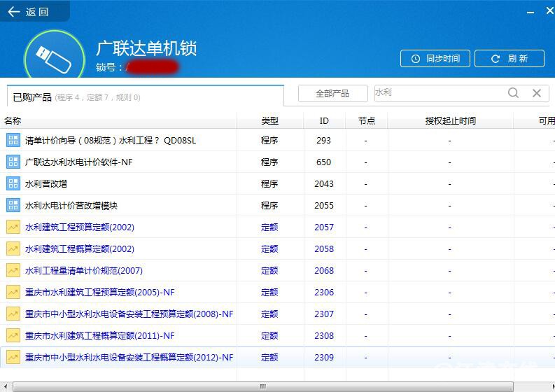Clear the search text with the X icon

537,93
